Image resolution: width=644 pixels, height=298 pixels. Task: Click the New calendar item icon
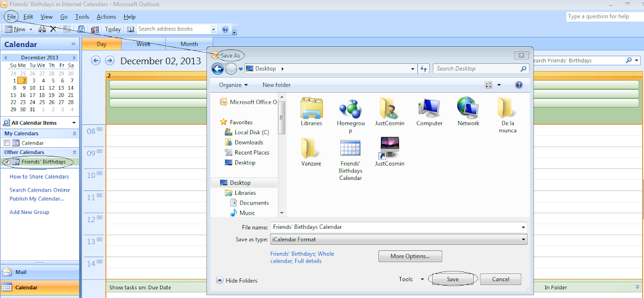point(9,29)
